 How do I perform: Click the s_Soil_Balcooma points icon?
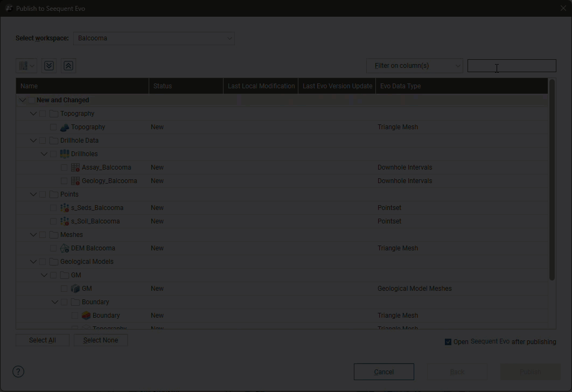[65, 221]
